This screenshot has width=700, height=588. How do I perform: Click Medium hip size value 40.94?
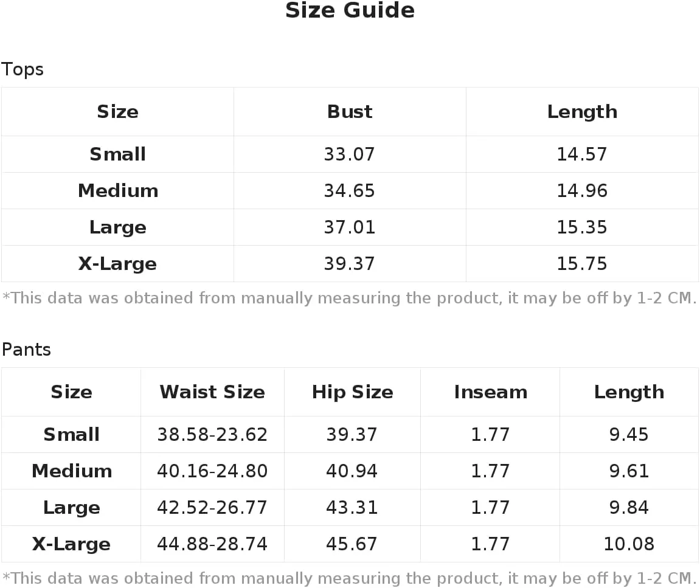[352, 471]
